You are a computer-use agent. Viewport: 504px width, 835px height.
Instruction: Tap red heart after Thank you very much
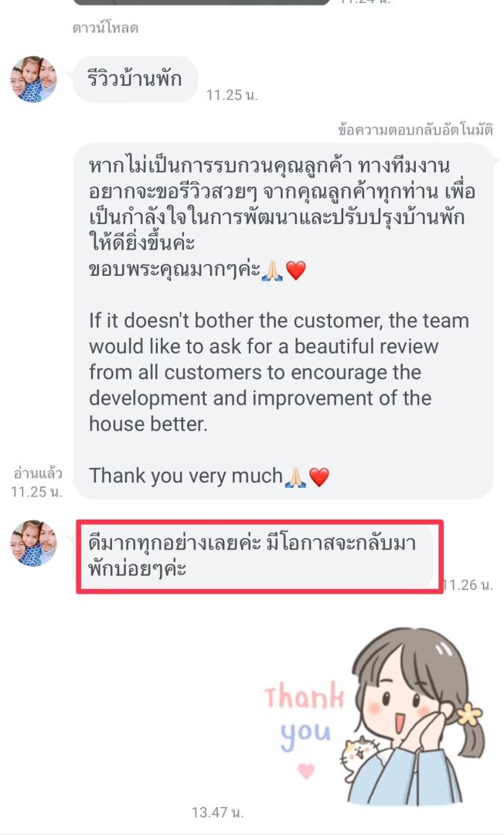pyautogui.click(x=319, y=476)
